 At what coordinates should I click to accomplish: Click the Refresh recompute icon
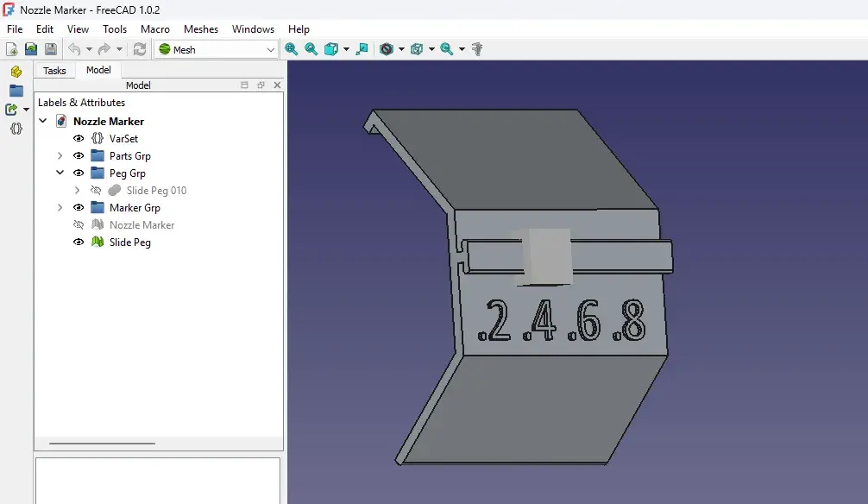coord(140,49)
